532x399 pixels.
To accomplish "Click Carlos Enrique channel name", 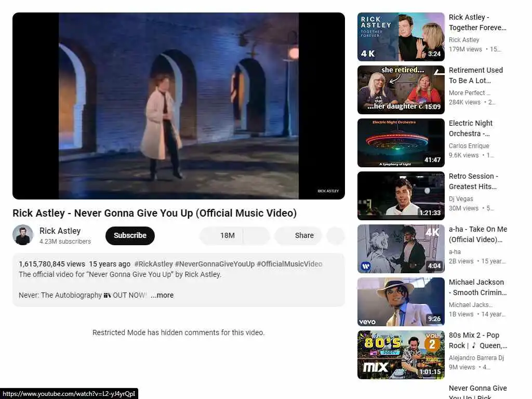I will tap(469, 146).
